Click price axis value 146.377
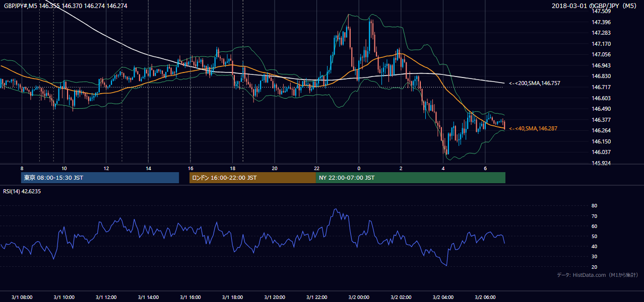 coord(601,120)
